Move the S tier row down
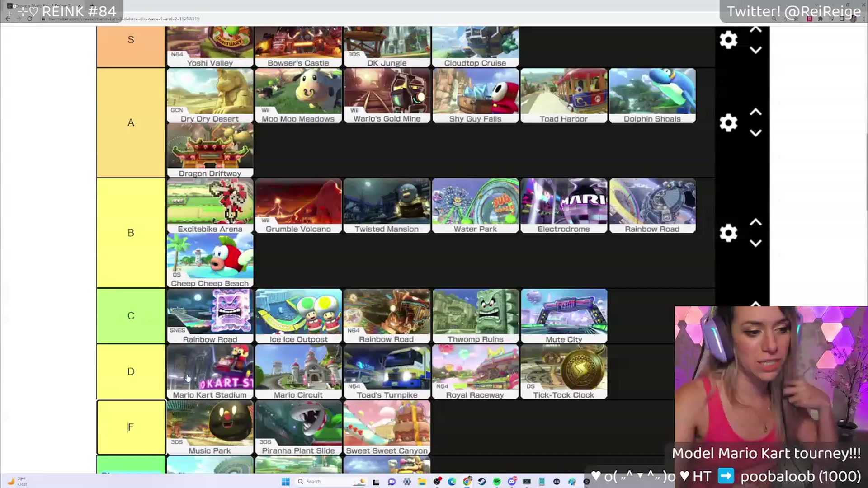Screen dimensions: 868x488 (x=756, y=50)
